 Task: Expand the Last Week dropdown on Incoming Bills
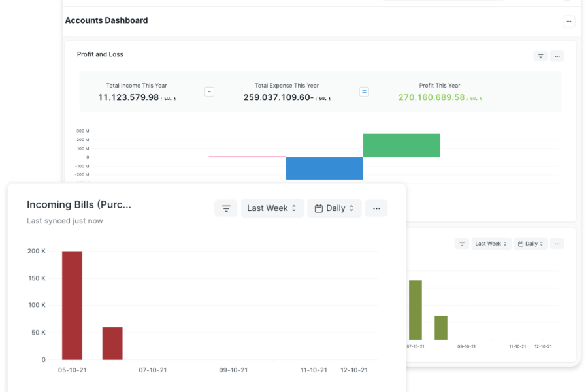click(x=272, y=208)
